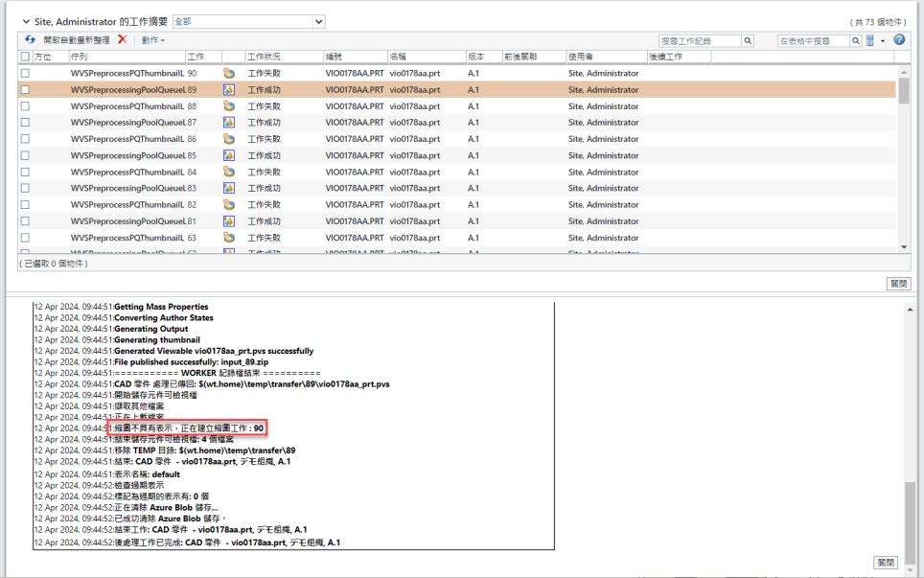Click the log panel scrollbar thumb
This screenshot has width=924, height=578.
pos(911,522)
